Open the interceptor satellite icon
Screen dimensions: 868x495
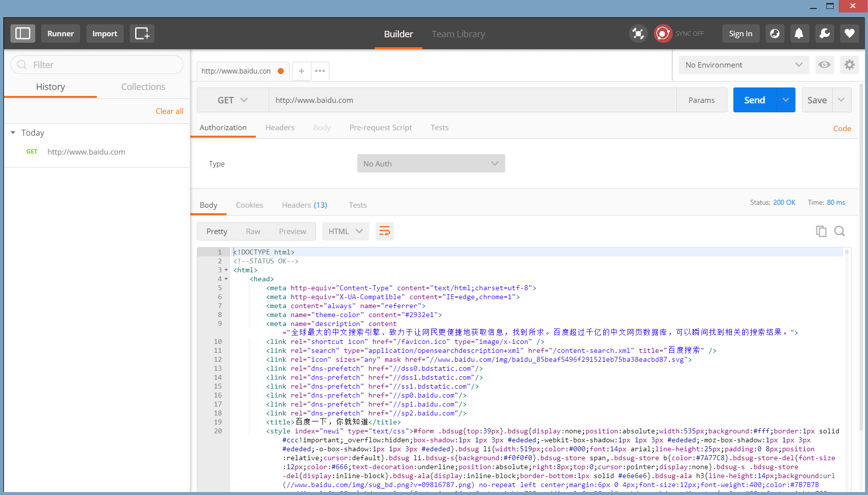click(x=638, y=33)
